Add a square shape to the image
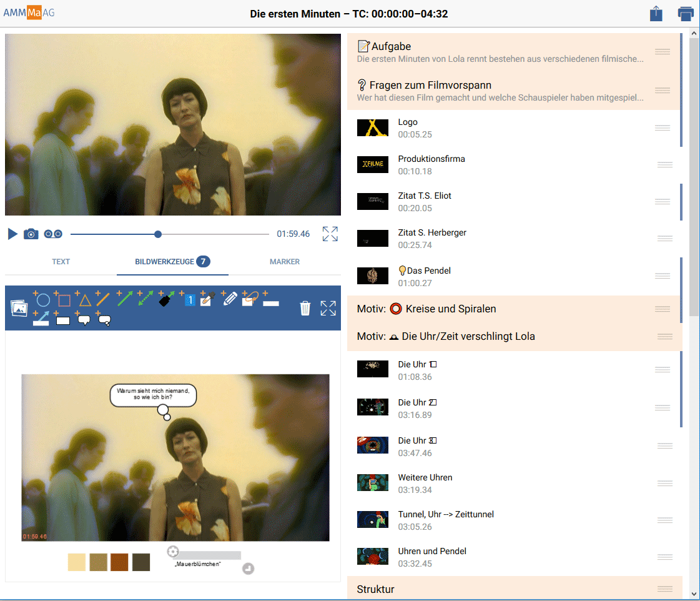 [62, 299]
